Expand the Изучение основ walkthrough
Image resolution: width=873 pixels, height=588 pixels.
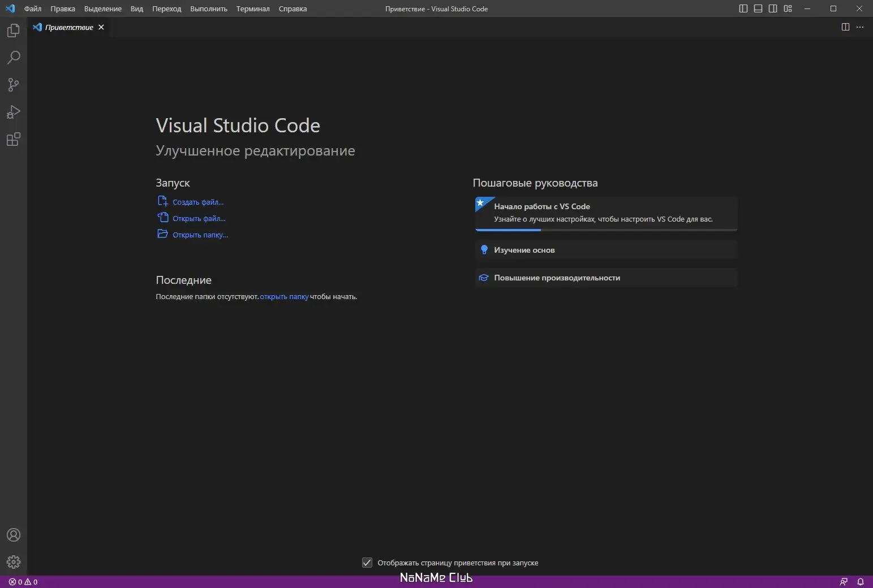pos(524,250)
